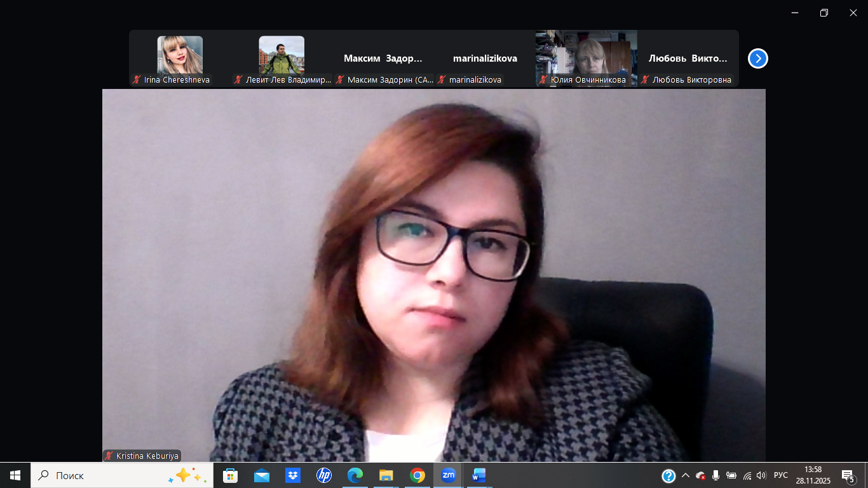Expand hidden system tray icons
The width and height of the screenshot is (868, 488).
[685, 475]
